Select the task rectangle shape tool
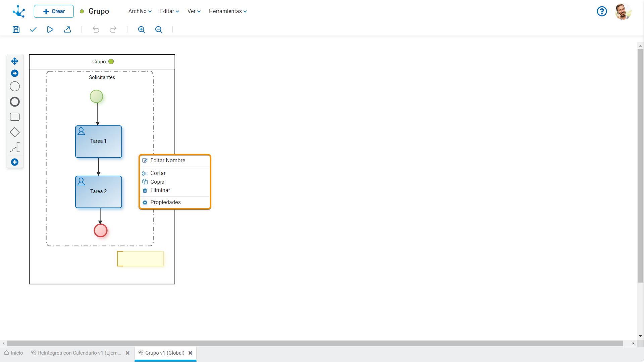This screenshot has height=362, width=644. tap(15, 117)
